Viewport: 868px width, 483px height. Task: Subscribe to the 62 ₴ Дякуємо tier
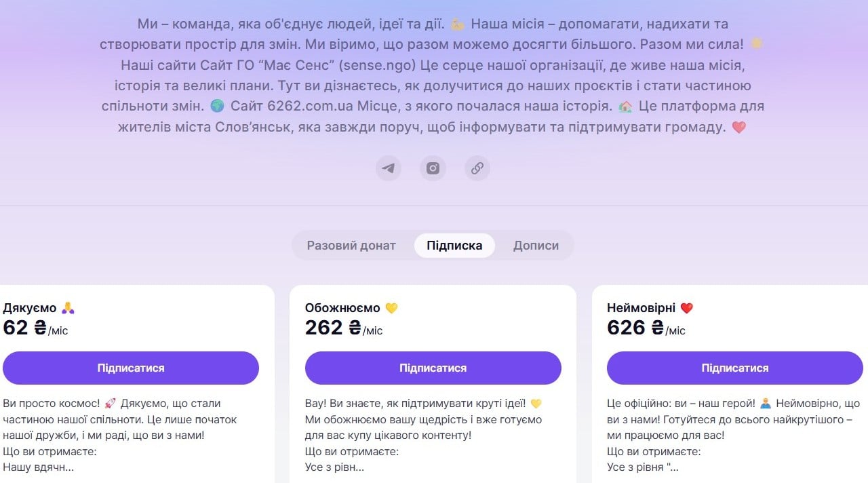tap(131, 368)
